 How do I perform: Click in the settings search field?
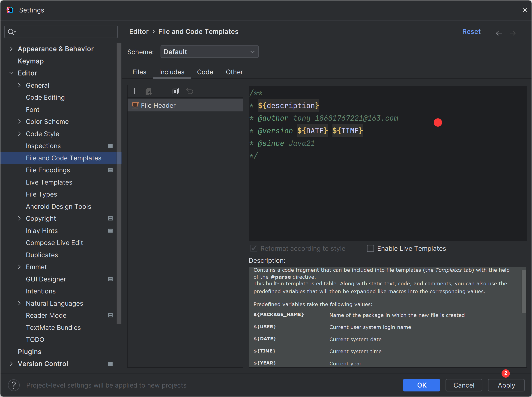pos(61,32)
